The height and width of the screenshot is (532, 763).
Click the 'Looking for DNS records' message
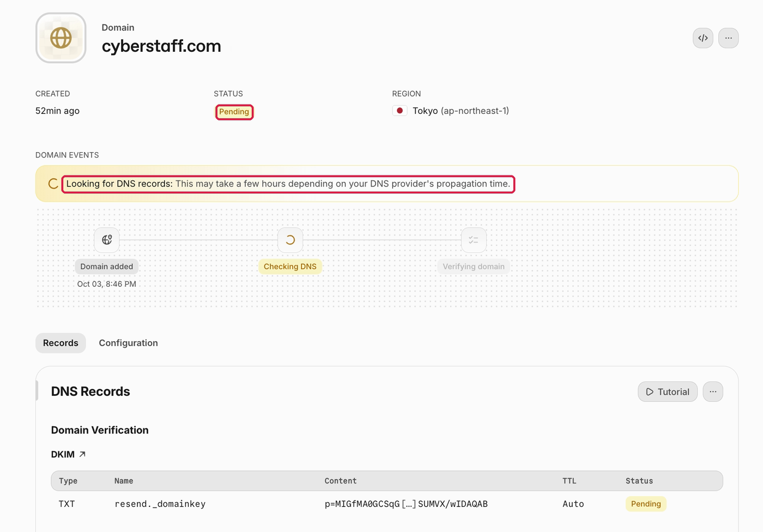pos(288,184)
